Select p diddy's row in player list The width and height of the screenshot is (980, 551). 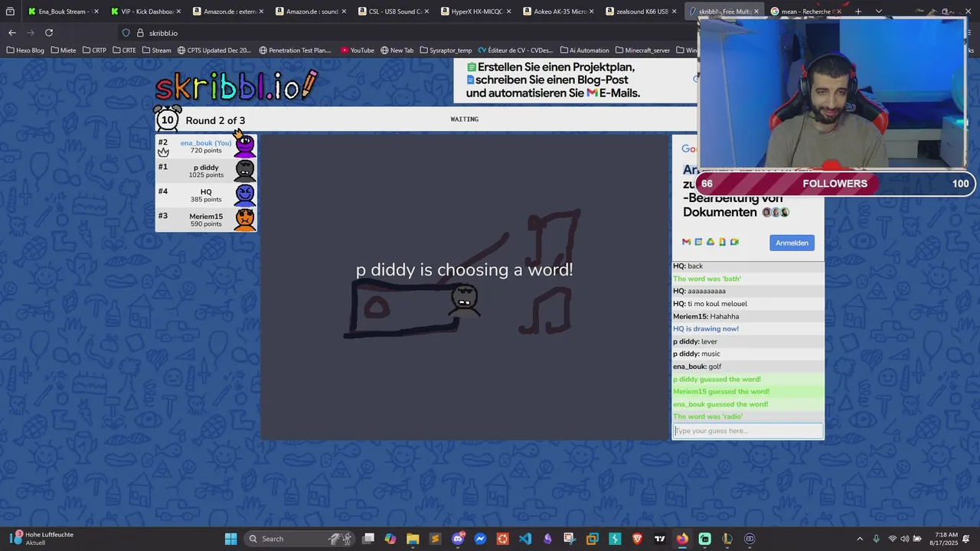[206, 171]
